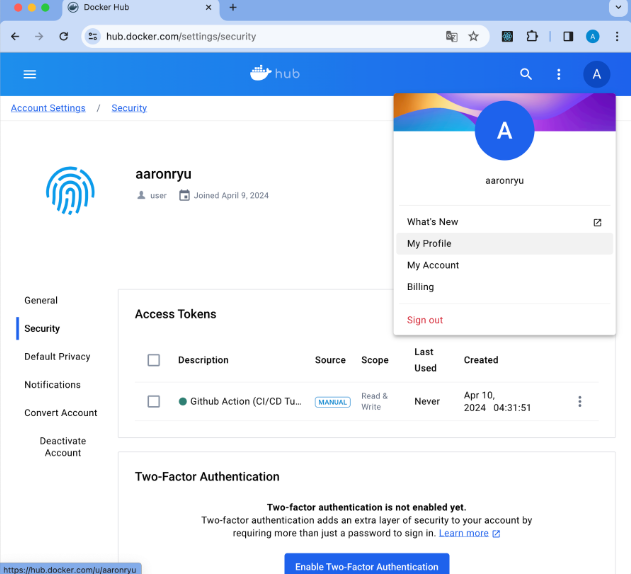The image size is (631, 574).
Task: Open the General settings tab
Action: point(41,300)
